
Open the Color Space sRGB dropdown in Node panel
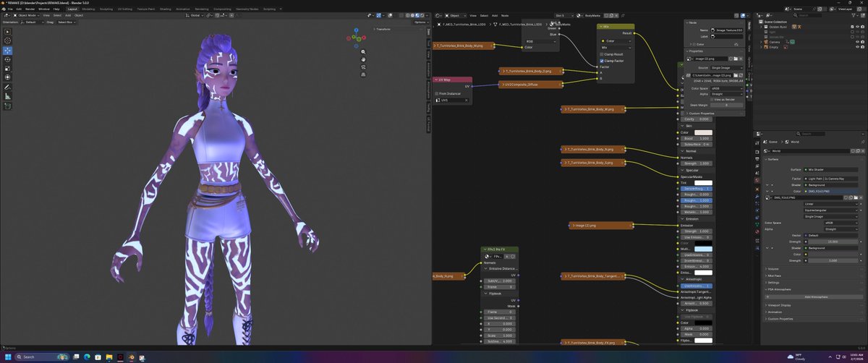[x=728, y=88]
